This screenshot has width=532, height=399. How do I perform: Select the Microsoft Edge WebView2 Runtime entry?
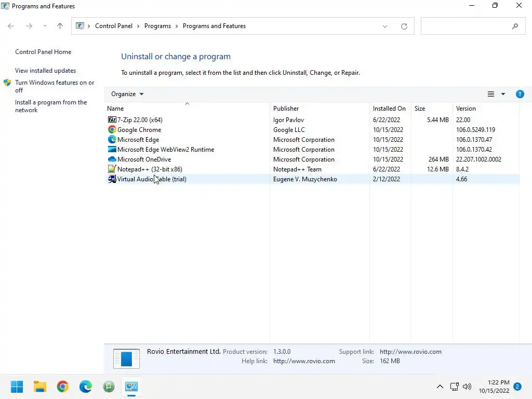tap(166, 149)
